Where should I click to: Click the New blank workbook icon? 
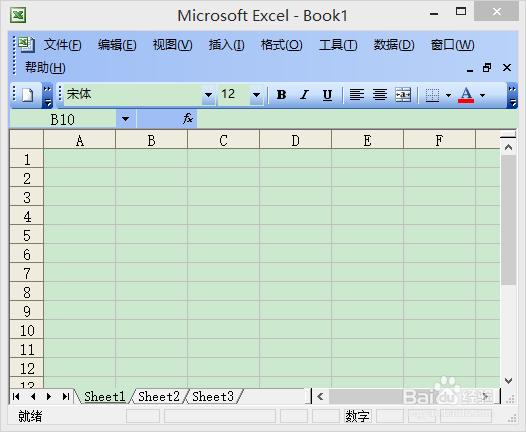click(x=28, y=95)
